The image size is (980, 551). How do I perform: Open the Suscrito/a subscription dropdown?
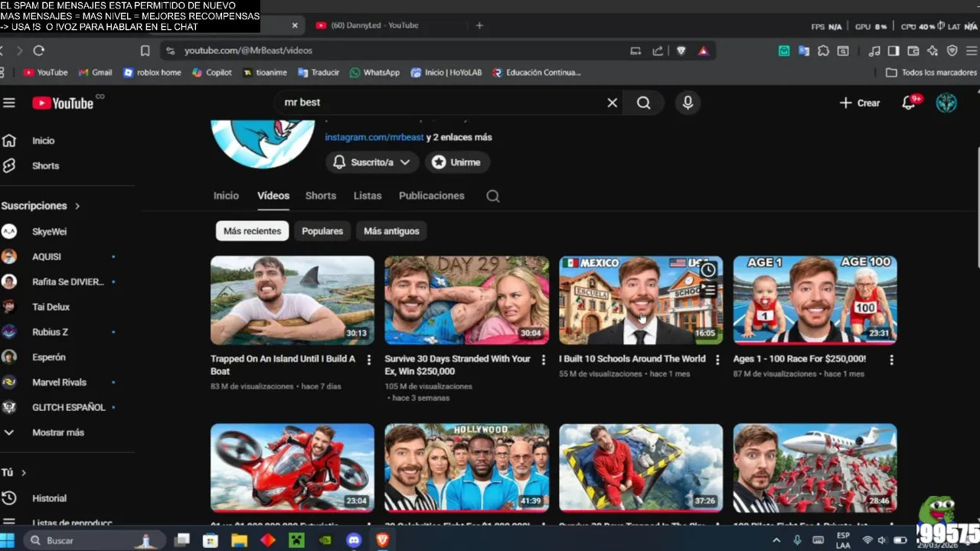coord(371,162)
